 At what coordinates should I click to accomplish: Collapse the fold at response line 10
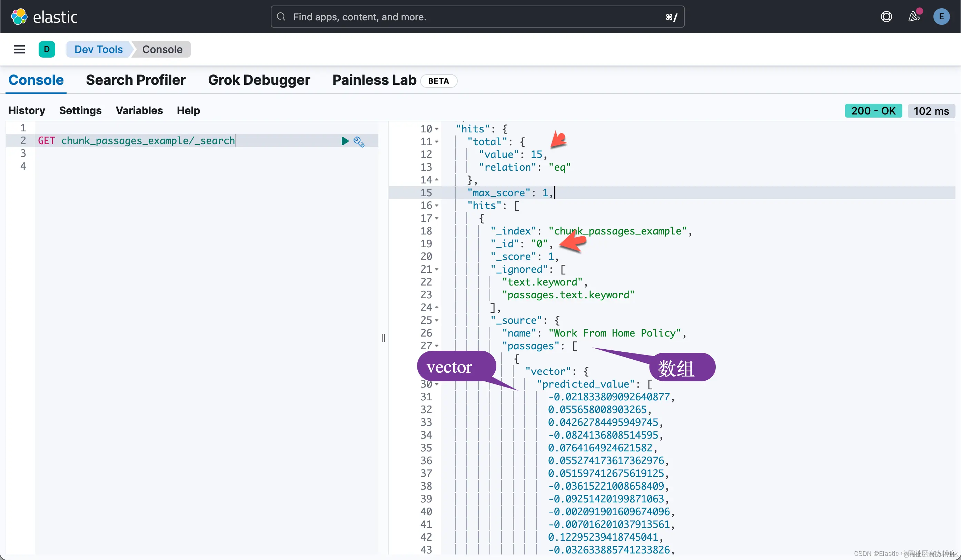pos(437,129)
